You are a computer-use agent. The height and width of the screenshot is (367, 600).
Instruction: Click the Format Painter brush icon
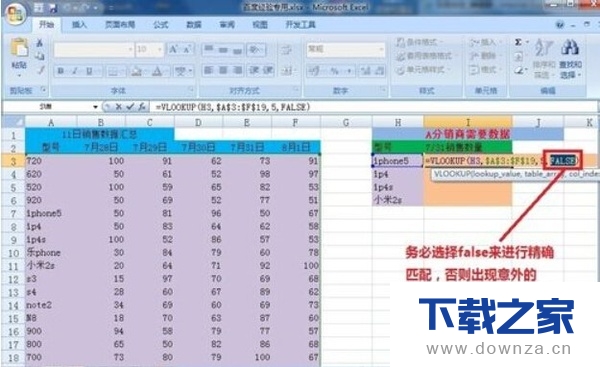click(40, 70)
